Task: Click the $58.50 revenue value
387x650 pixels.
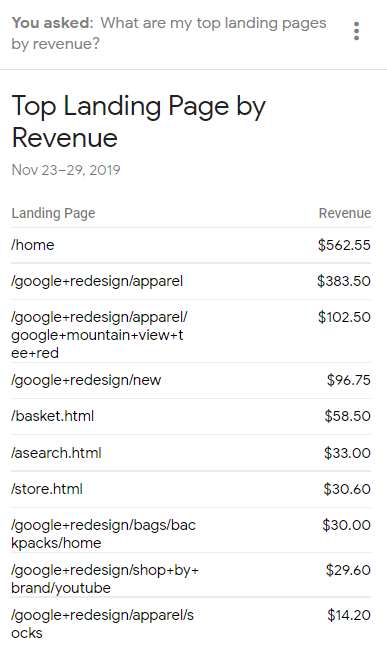Action: click(x=347, y=416)
